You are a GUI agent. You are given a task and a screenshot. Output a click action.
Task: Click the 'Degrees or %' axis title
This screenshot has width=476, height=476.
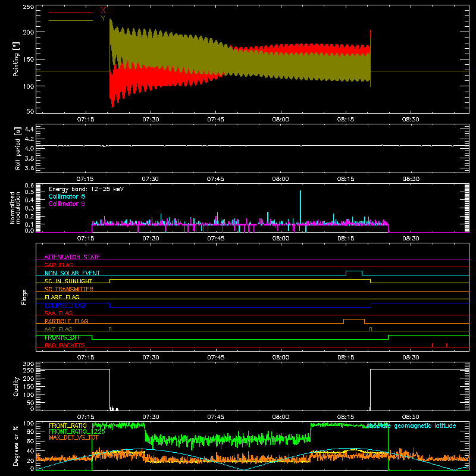pyautogui.click(x=16, y=446)
